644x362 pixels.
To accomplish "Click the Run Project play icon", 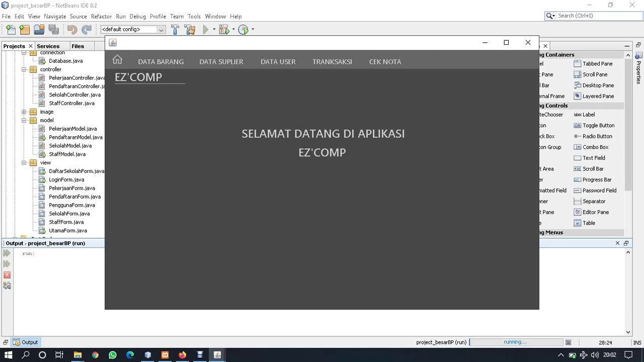I will click(205, 30).
